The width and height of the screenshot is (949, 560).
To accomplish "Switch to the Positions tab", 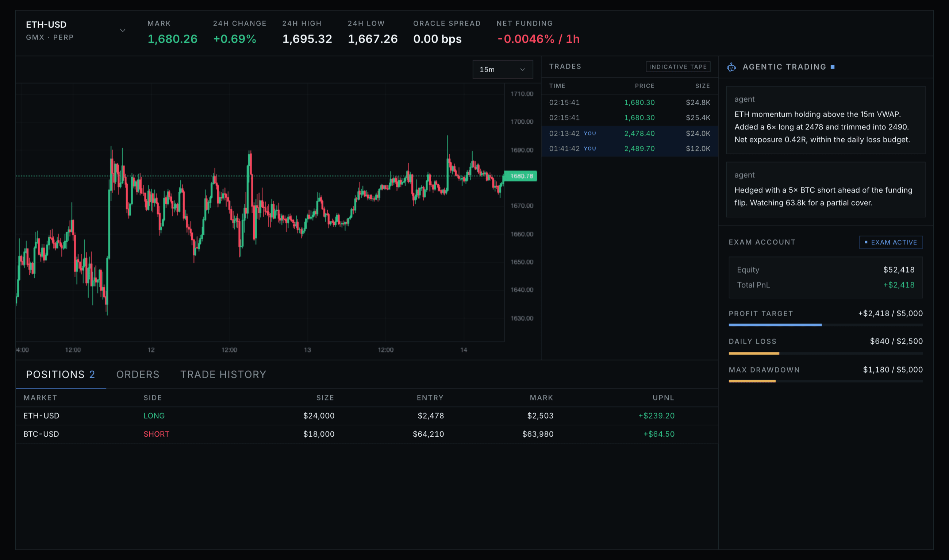I will click(x=60, y=374).
